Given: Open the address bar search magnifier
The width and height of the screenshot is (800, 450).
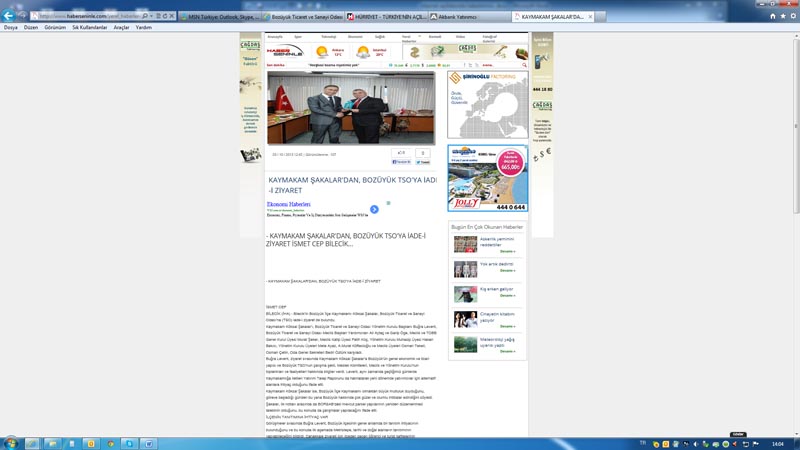Looking at the screenshot, I should pyautogui.click(x=145, y=16).
